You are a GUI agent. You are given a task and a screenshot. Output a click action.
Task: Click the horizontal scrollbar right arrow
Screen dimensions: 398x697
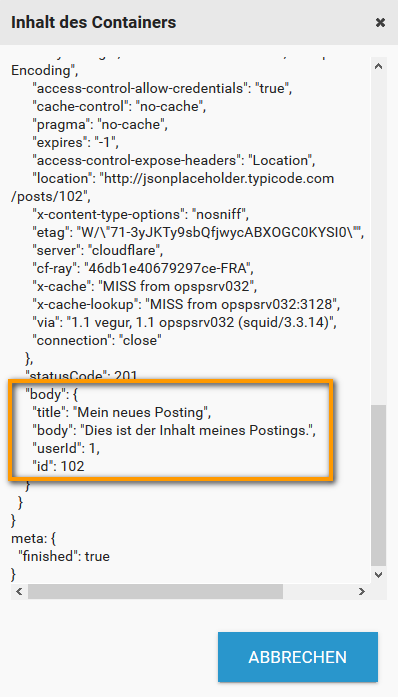tap(362, 592)
